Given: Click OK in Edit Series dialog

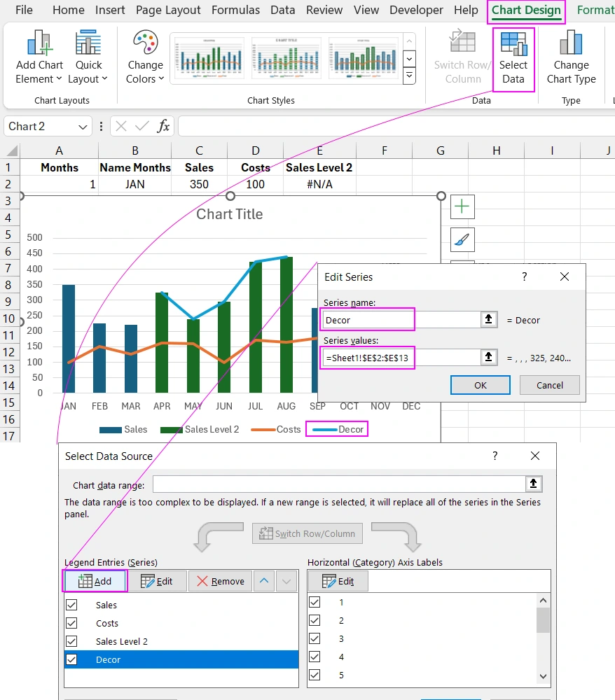Looking at the screenshot, I should 480,385.
